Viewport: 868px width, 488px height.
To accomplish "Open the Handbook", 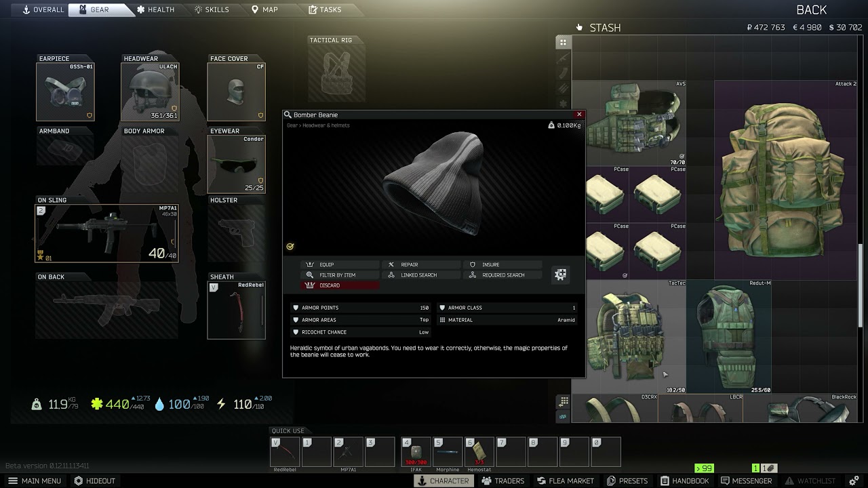I will coord(684,481).
